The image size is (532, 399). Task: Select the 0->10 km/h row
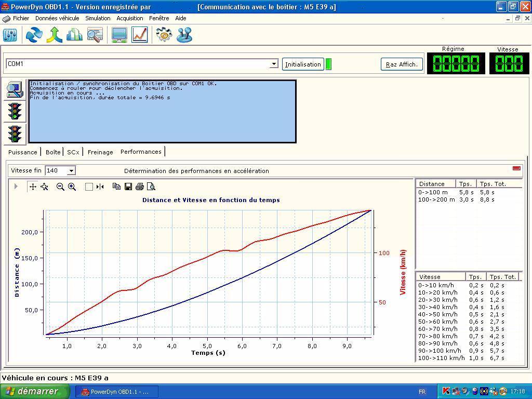click(469, 285)
